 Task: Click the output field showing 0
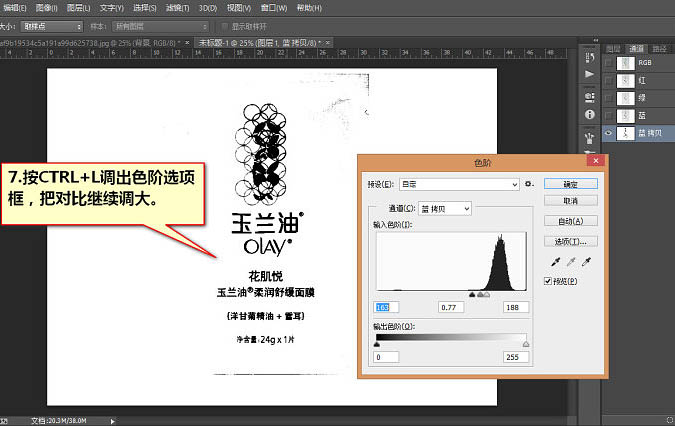(386, 357)
